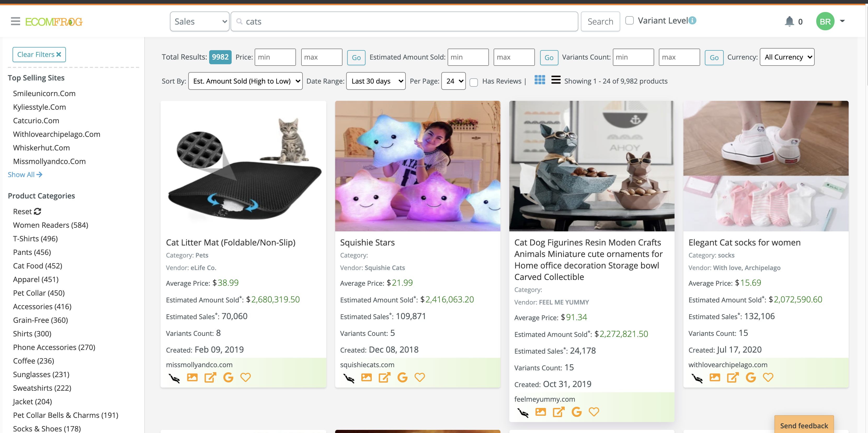Viewport: 868px width, 433px height.
Task: Open the Elegant Cat socks external link icon
Action: pos(733,377)
